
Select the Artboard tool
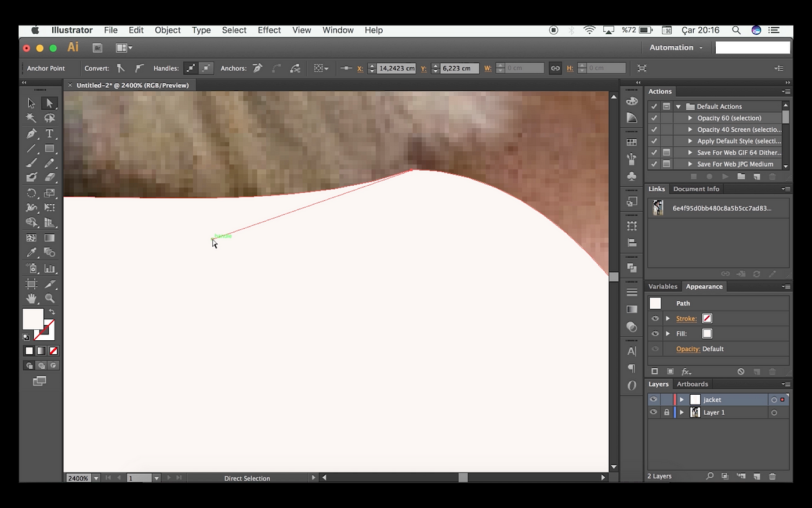point(31,283)
